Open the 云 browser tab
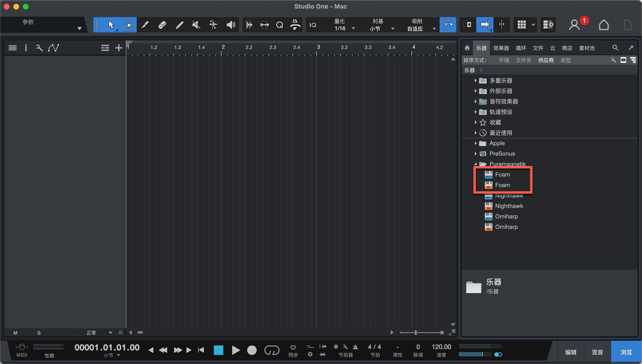Image resolution: width=642 pixels, height=364 pixels. (x=553, y=48)
